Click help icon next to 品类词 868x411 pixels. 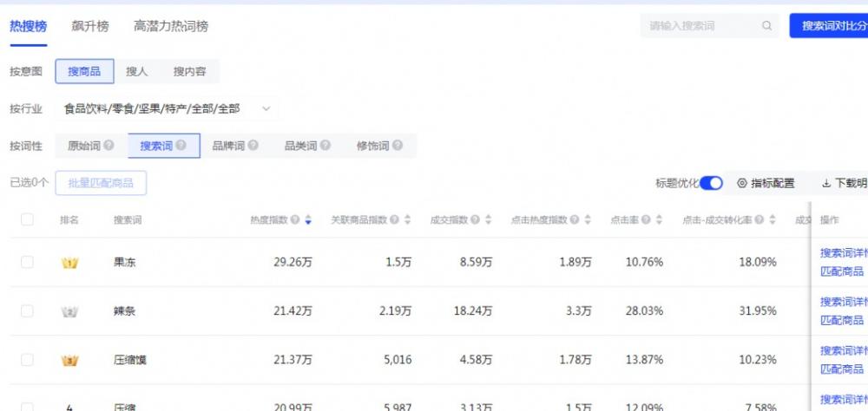325,146
